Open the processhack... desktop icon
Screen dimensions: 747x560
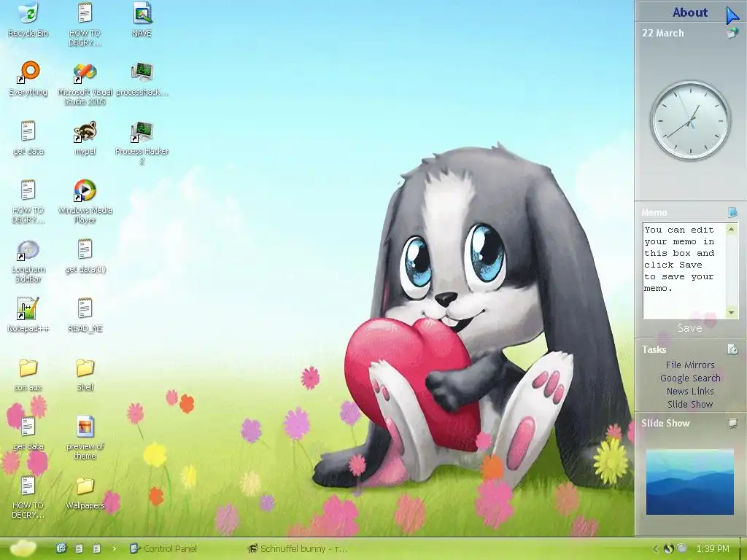tap(142, 79)
